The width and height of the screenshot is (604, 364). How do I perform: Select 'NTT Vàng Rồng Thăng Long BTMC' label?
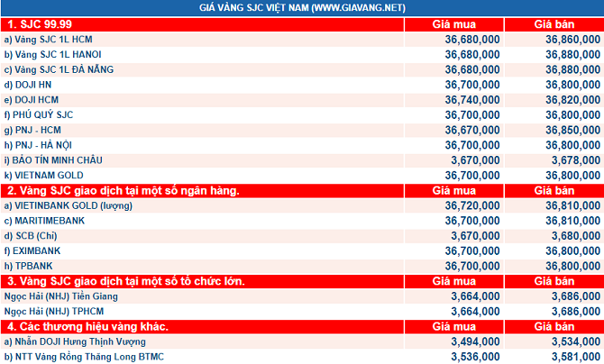click(x=84, y=357)
